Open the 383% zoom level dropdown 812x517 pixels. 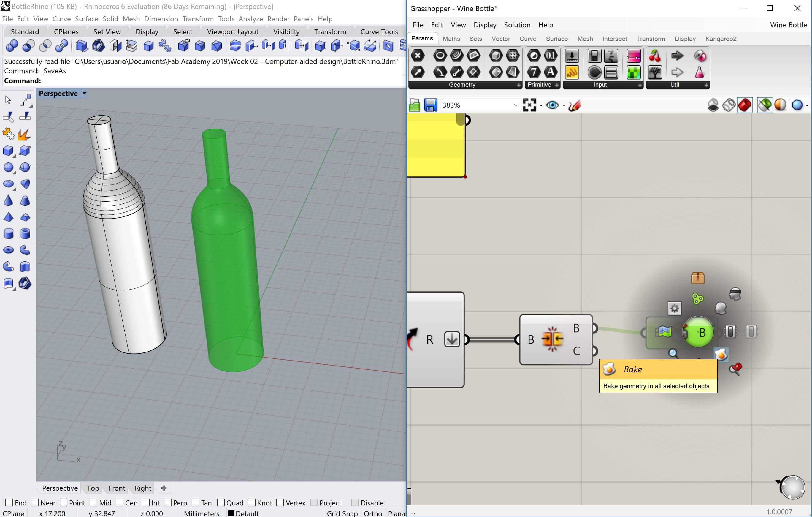coord(516,105)
